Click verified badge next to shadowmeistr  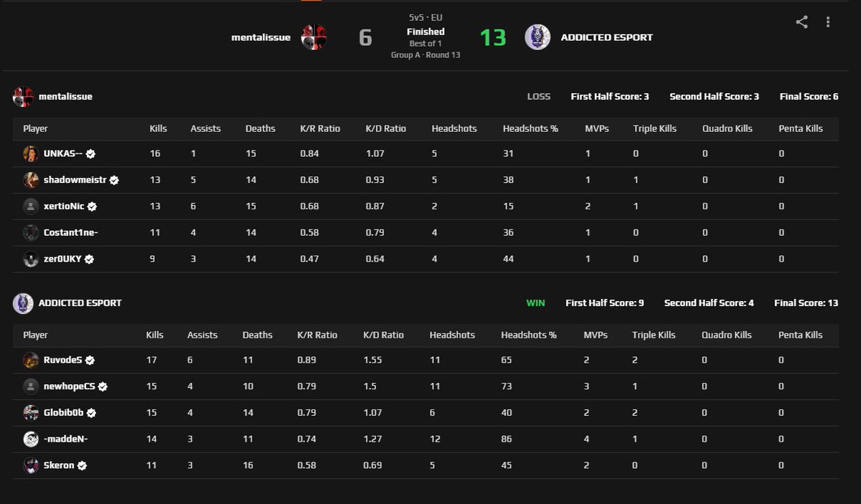pos(114,181)
